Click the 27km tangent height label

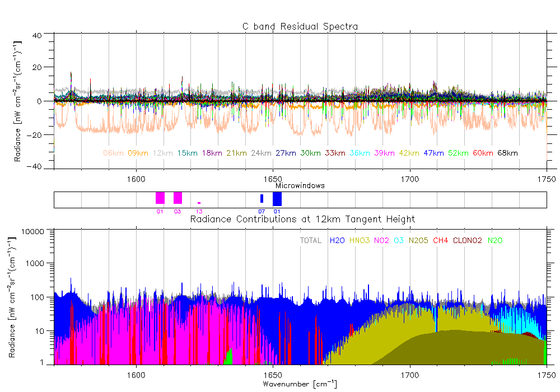(x=286, y=153)
